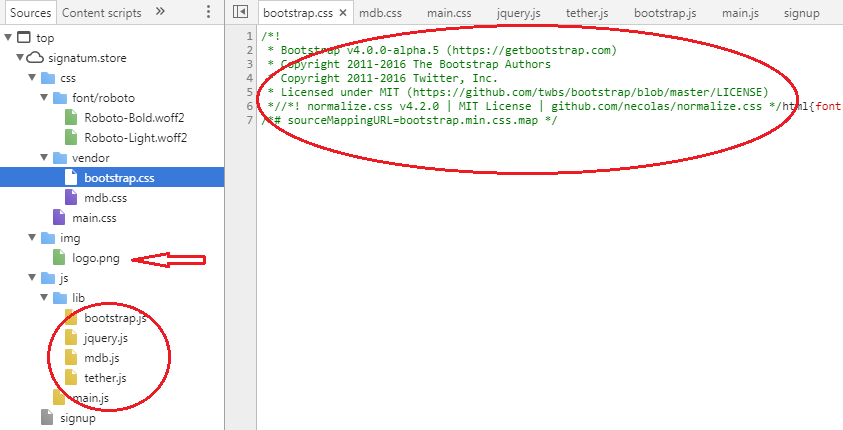The height and width of the screenshot is (430, 843).
Task: Open the jquery.js editor tab
Action: point(518,13)
